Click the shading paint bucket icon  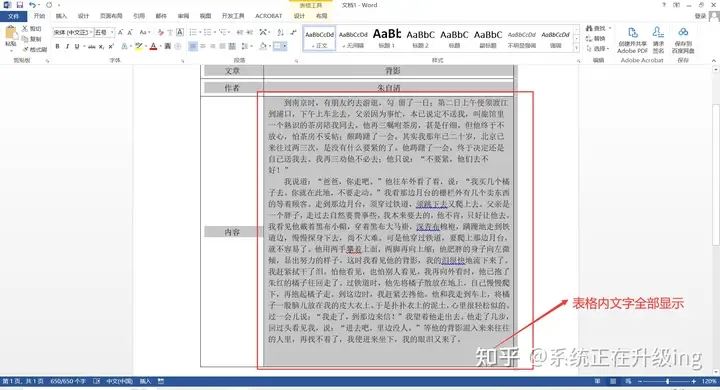pos(263,46)
